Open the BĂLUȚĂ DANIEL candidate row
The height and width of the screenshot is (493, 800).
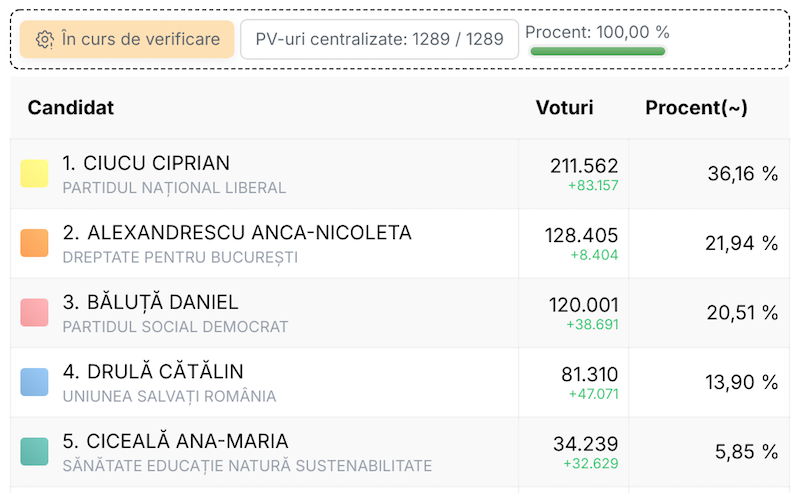click(150, 302)
